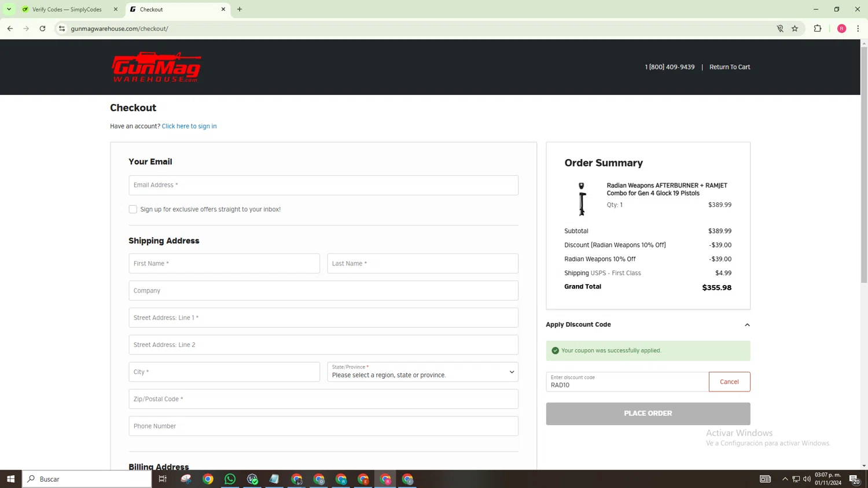
Task: Focus the First Name field
Action: tap(224, 263)
